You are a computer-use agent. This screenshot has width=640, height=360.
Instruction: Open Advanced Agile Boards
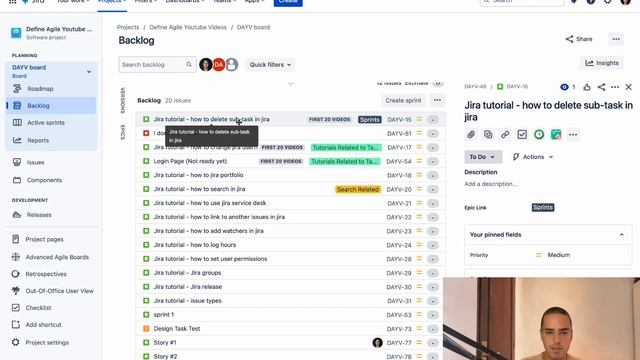[x=57, y=257]
